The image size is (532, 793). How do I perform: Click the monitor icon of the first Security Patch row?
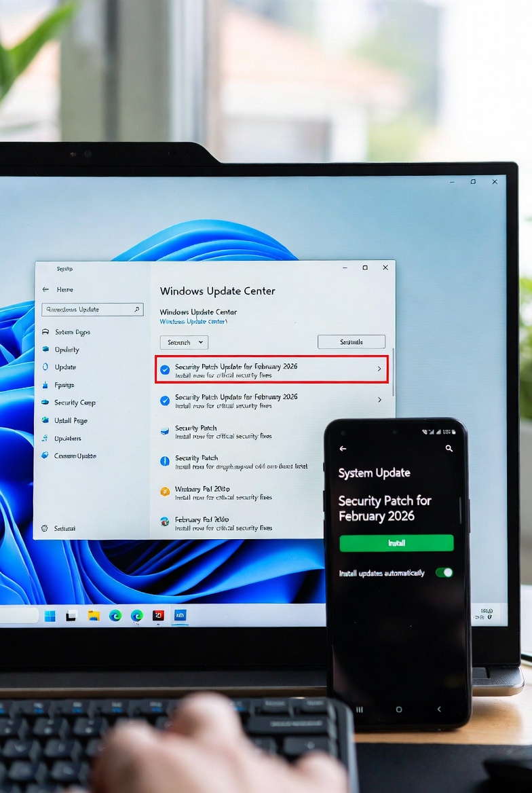[164, 431]
